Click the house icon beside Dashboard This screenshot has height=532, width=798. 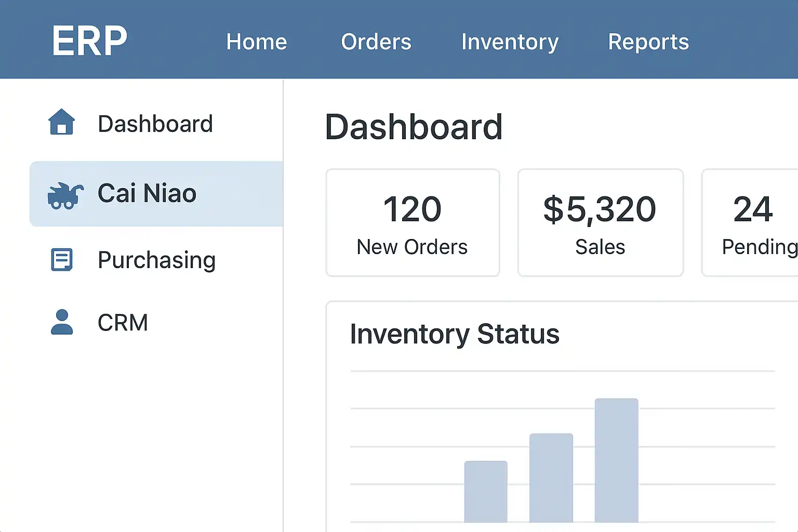pyautogui.click(x=62, y=123)
